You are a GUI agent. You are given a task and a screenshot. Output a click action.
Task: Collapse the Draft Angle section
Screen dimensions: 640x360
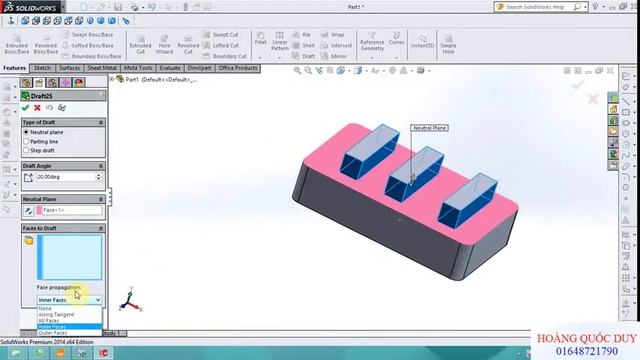(x=101, y=166)
